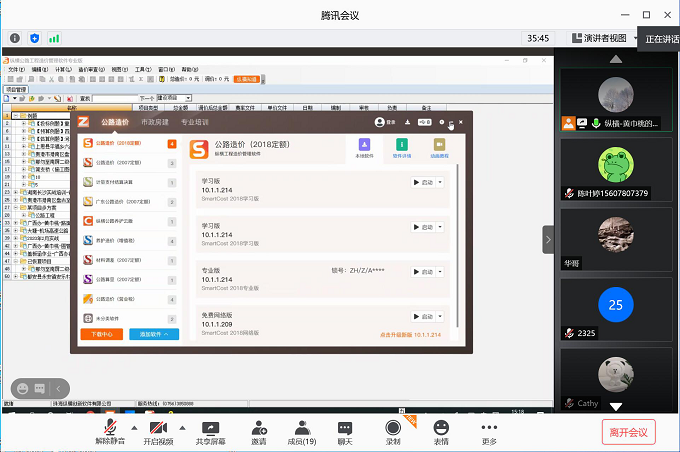The height and width of the screenshot is (452, 680).
Task: Expand the blue 添加软件 button
Action: pos(154,334)
